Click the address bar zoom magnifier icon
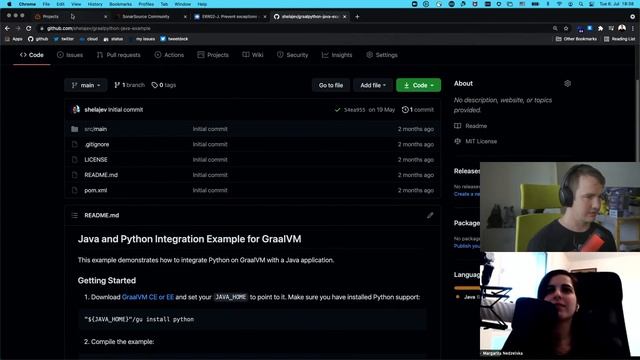Image resolution: width=640 pixels, height=360 pixels. (x=555, y=28)
